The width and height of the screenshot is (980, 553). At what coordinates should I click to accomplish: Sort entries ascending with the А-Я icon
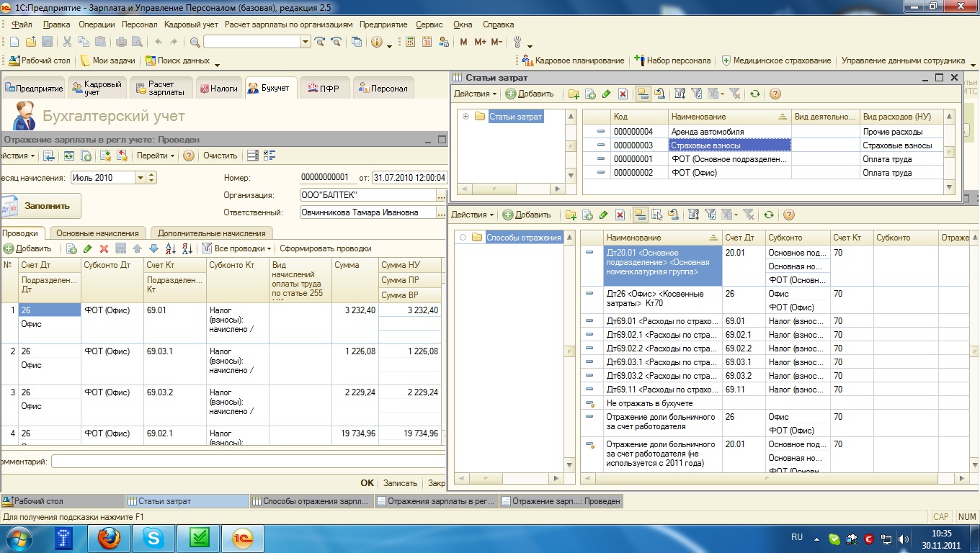click(x=171, y=248)
